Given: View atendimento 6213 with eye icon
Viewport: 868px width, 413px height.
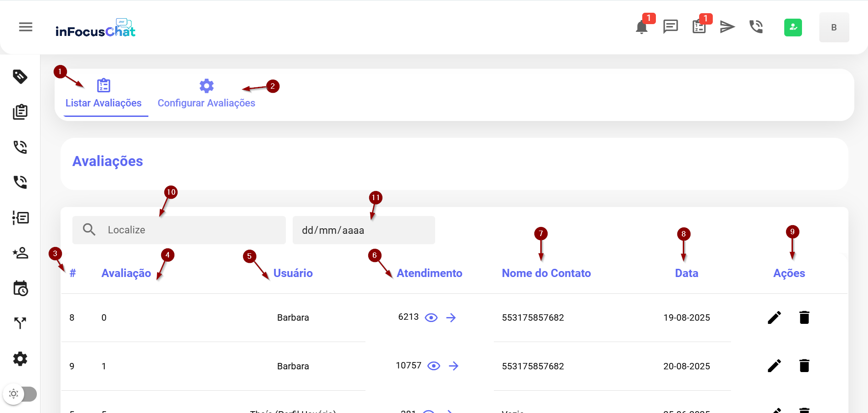Looking at the screenshot, I should 431,317.
